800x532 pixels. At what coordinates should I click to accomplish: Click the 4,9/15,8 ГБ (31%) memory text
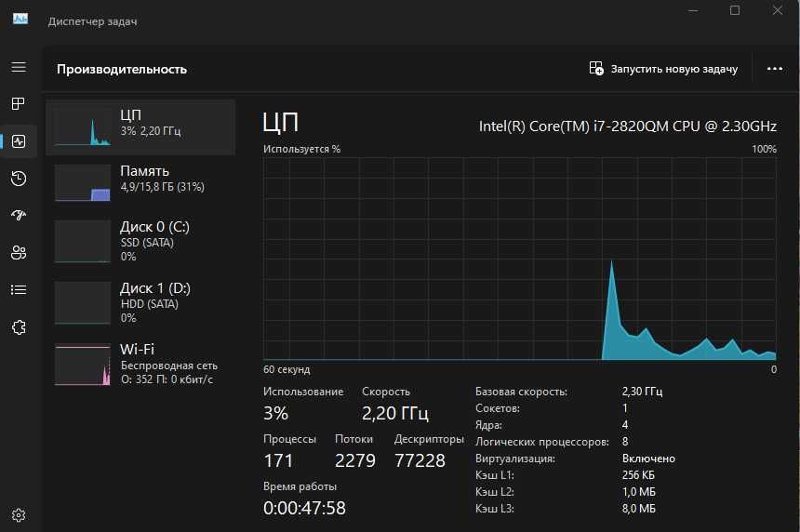tap(162, 187)
